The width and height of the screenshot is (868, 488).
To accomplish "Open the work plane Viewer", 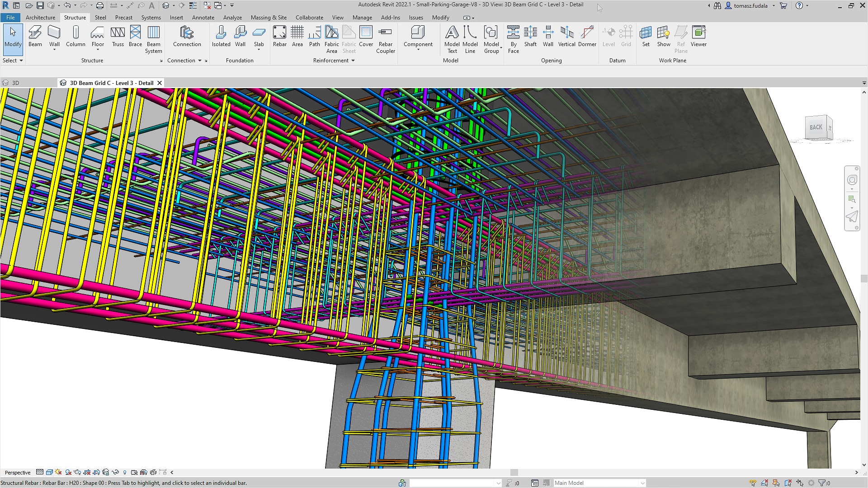I will (698, 36).
